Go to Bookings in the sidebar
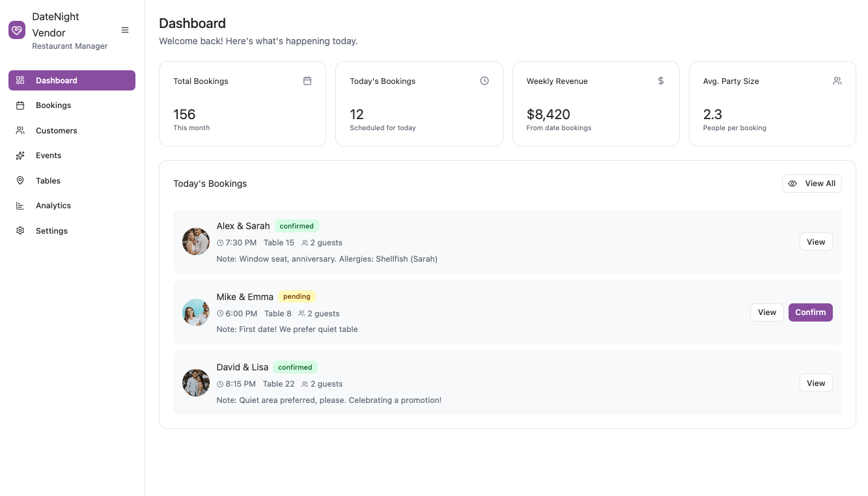 pos(53,105)
